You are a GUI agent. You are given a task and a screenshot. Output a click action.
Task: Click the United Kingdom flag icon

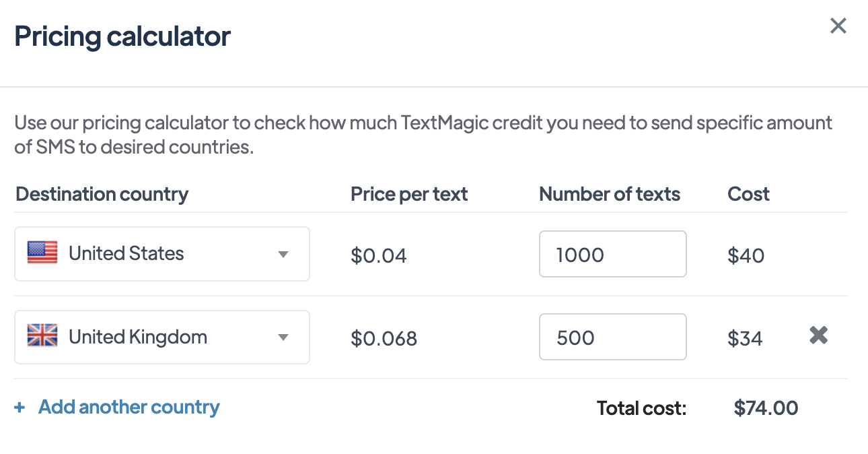[x=42, y=336]
